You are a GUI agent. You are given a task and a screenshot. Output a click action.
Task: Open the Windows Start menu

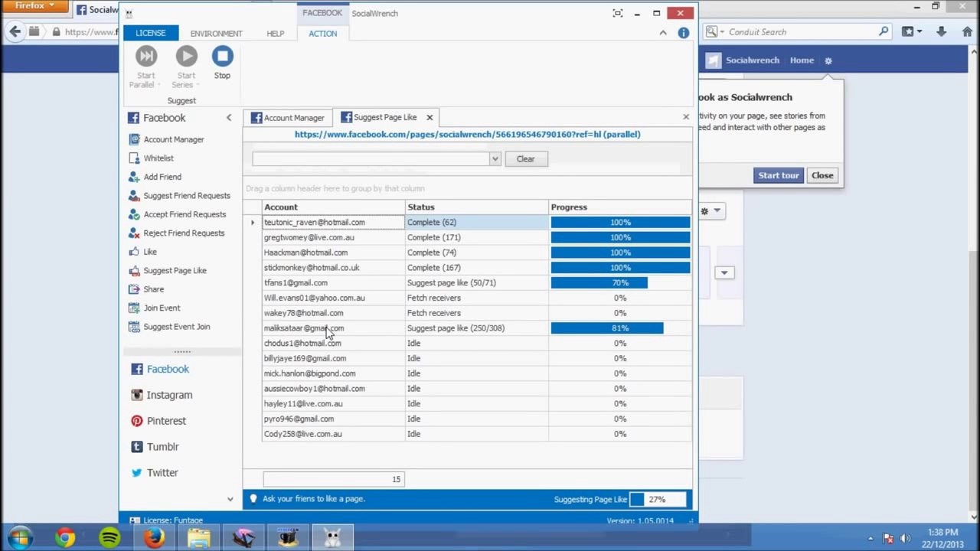click(20, 537)
